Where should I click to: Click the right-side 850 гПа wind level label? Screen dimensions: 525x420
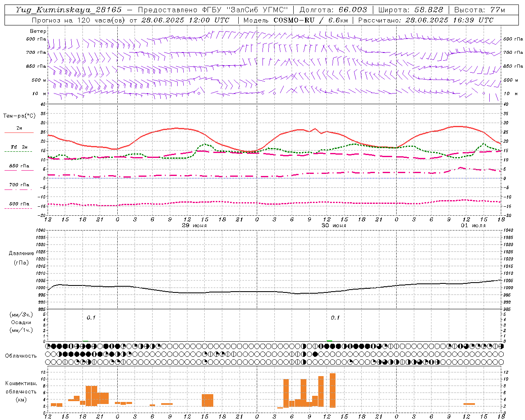[513, 66]
